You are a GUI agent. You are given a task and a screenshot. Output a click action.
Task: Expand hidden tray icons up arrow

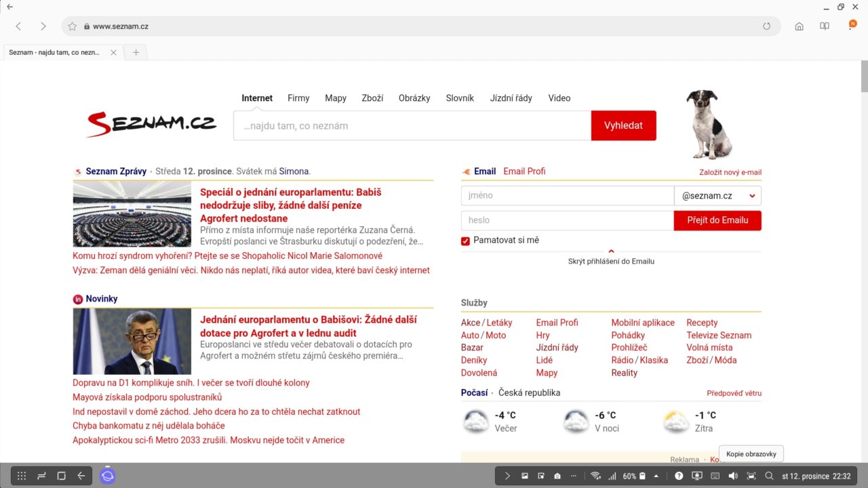pos(656,476)
